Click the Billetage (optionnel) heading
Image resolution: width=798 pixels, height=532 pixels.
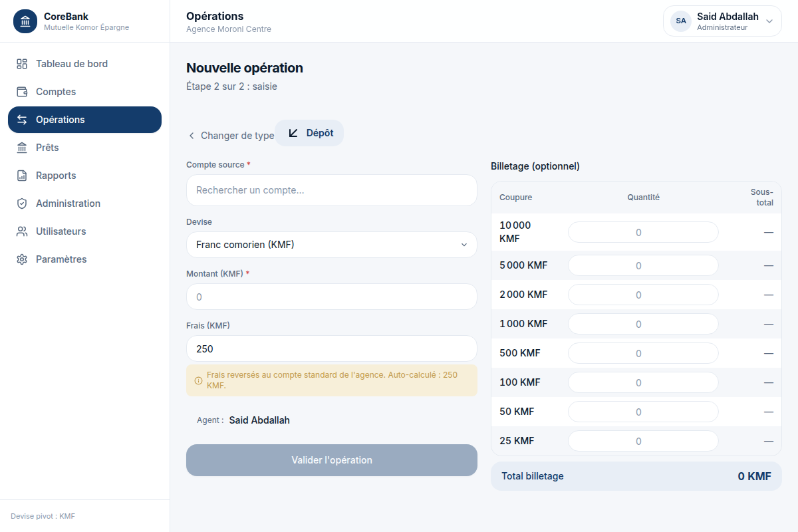(x=535, y=166)
